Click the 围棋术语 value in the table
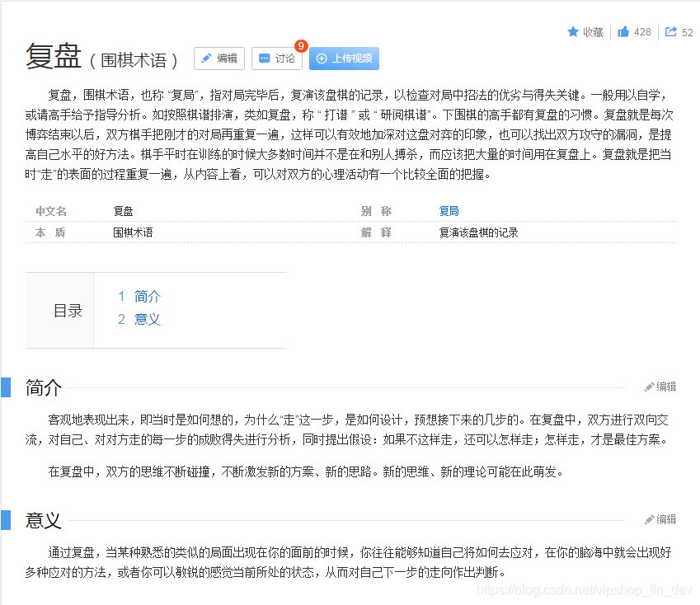This screenshot has height=605, width=700. pos(133,232)
